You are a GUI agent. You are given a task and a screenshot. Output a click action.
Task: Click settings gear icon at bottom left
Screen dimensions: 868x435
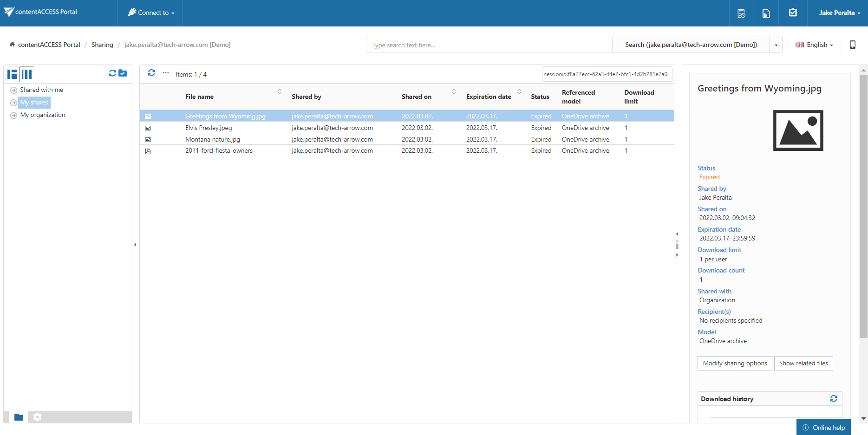tap(38, 417)
